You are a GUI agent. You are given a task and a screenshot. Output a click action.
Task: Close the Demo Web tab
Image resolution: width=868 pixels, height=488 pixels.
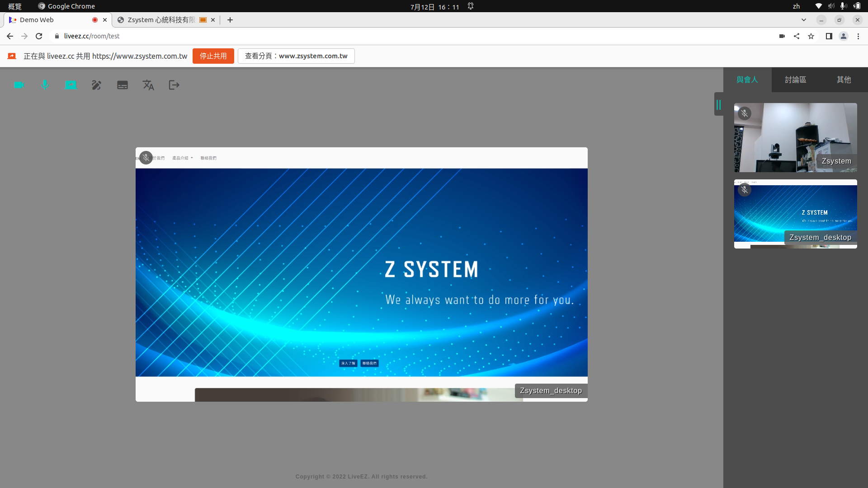105,20
